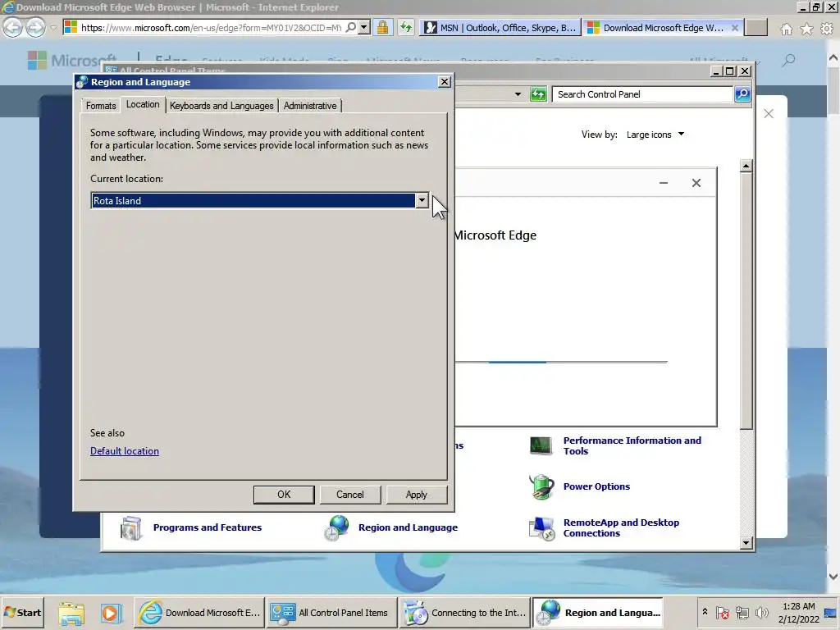
Task: Close the Region and Language dialog
Action: (x=444, y=81)
